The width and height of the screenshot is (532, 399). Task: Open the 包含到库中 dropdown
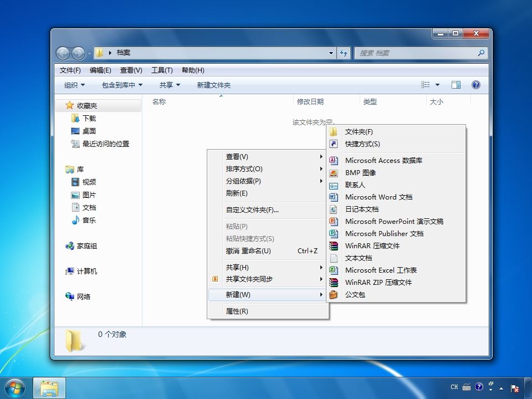122,85
